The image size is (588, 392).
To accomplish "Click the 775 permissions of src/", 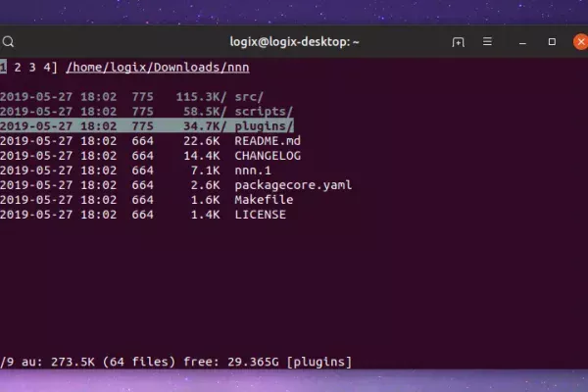I will click(142, 97).
